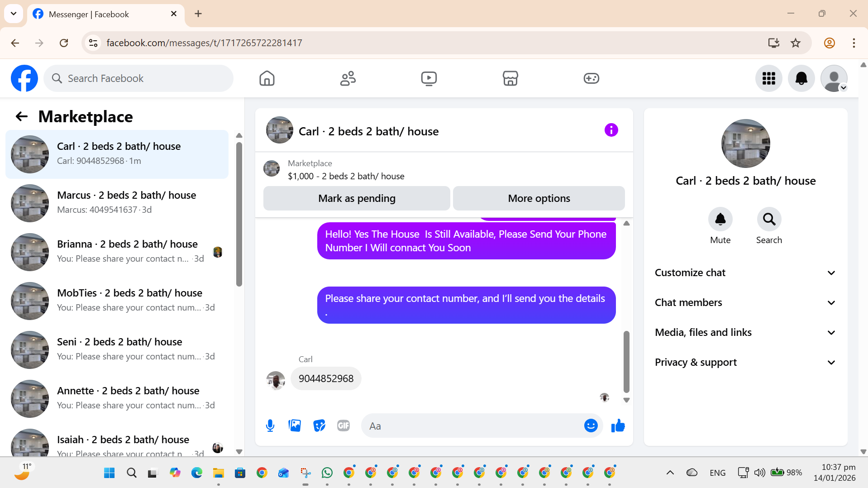Open taskbar clock showing 10:37 pm
868x488 pixels.
834,473
